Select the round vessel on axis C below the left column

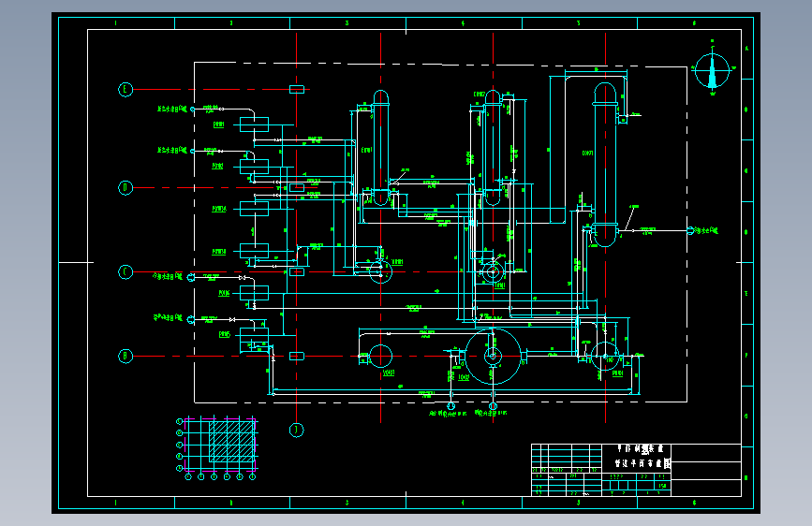(x=380, y=271)
